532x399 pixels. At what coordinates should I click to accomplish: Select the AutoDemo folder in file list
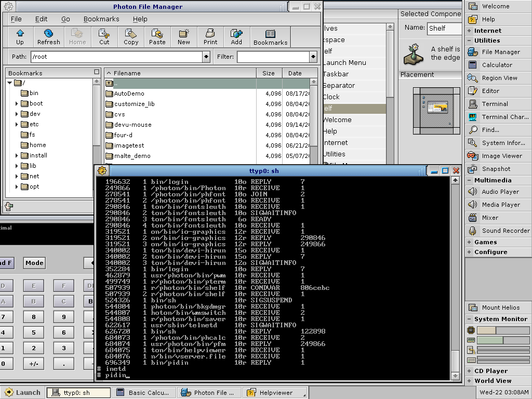[x=129, y=94]
